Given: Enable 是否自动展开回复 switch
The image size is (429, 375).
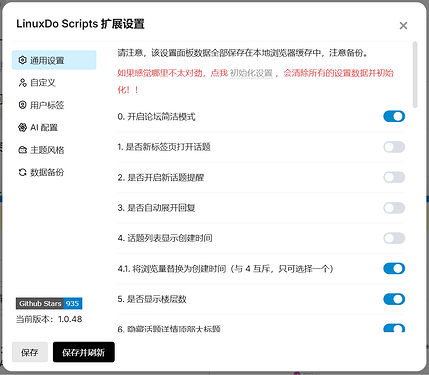Looking at the screenshot, I should tap(394, 208).
